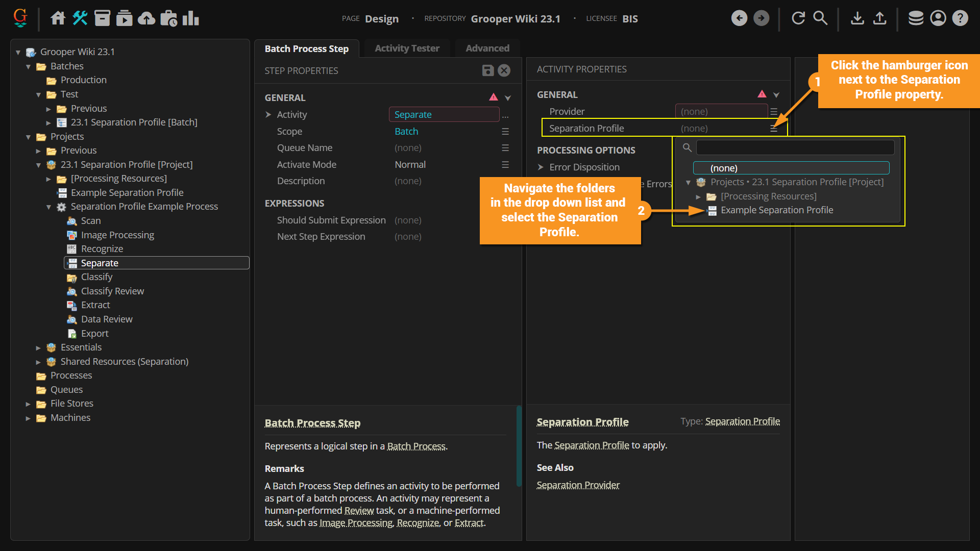
Task: Click the Batch Process link in description
Action: (416, 446)
